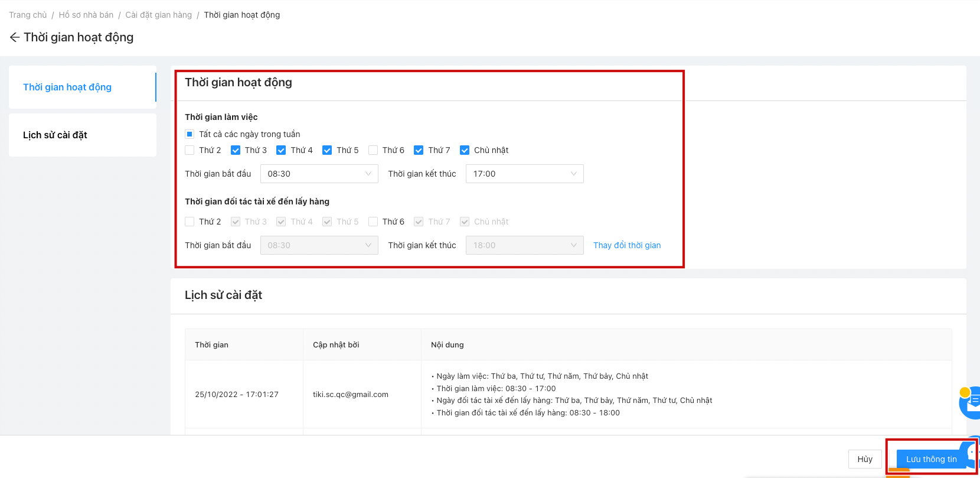Click 'Thay đổi thời gian' link
The width and height of the screenshot is (980, 478).
point(627,245)
